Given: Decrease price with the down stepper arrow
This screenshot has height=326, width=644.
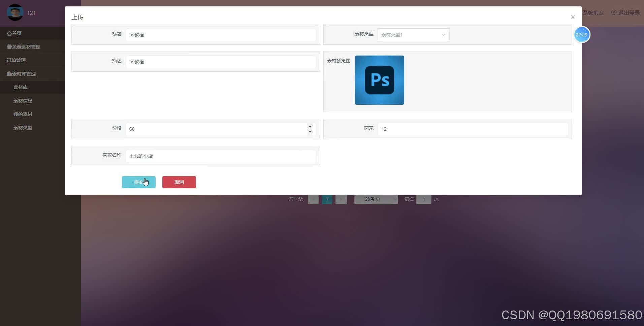Looking at the screenshot, I should 310,132.
